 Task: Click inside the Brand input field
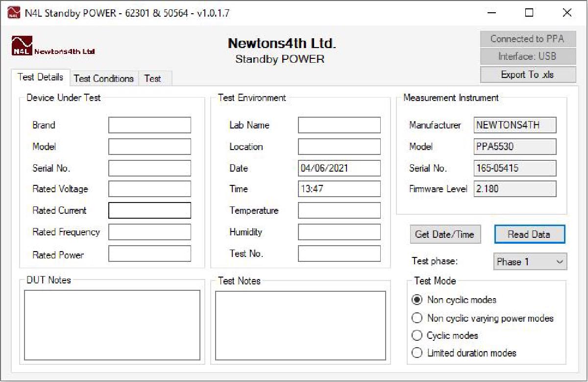149,125
